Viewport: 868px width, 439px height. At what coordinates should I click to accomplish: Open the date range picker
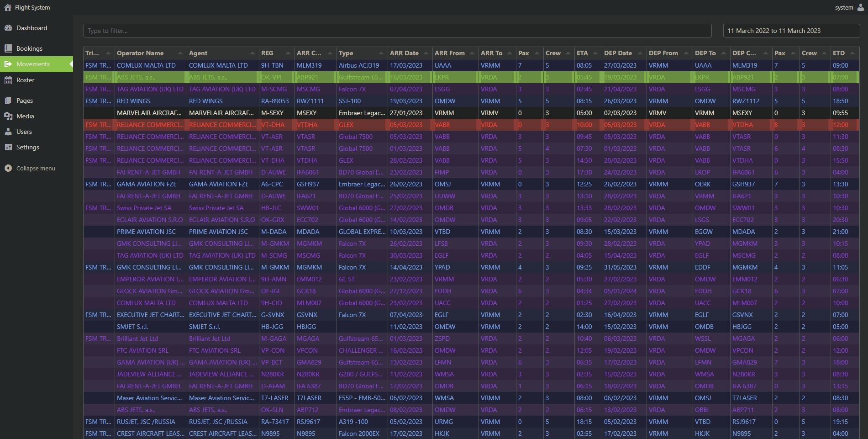coord(791,31)
